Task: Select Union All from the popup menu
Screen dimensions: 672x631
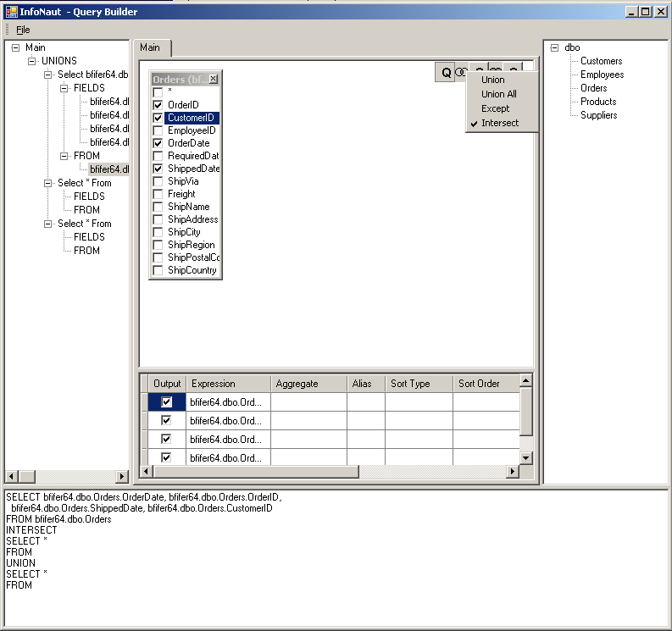Action: click(x=498, y=94)
